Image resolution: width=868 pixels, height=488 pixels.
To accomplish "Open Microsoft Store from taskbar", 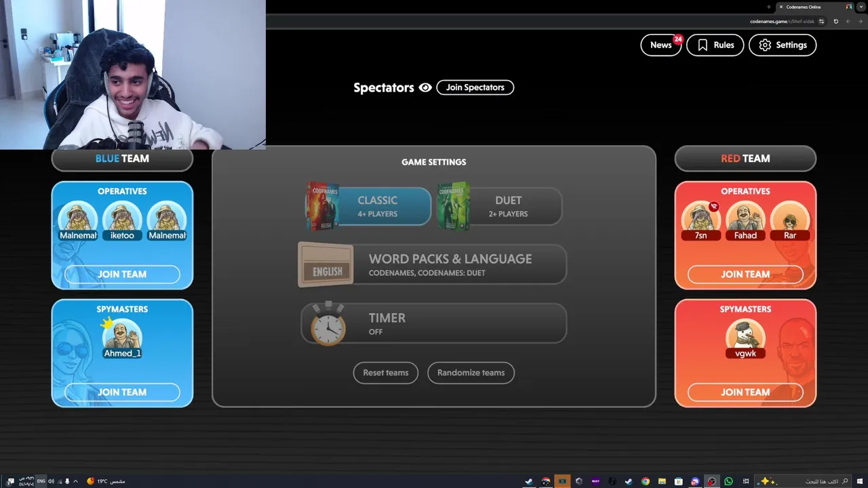I will click(678, 481).
